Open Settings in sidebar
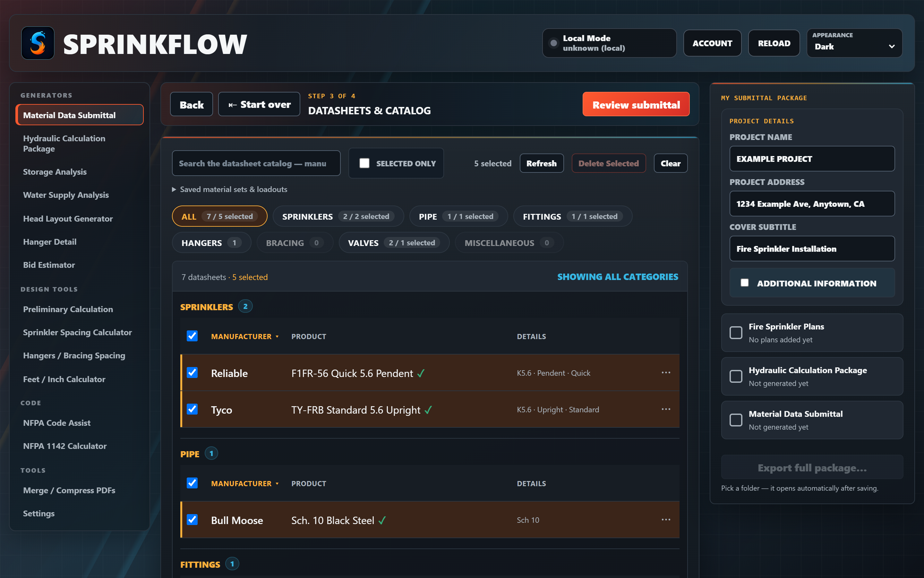 (x=80, y=513)
